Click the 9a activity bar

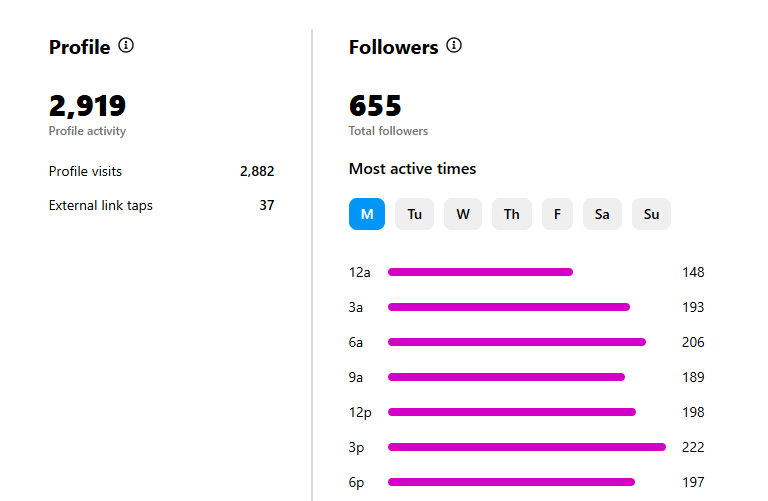pyautogui.click(x=506, y=377)
